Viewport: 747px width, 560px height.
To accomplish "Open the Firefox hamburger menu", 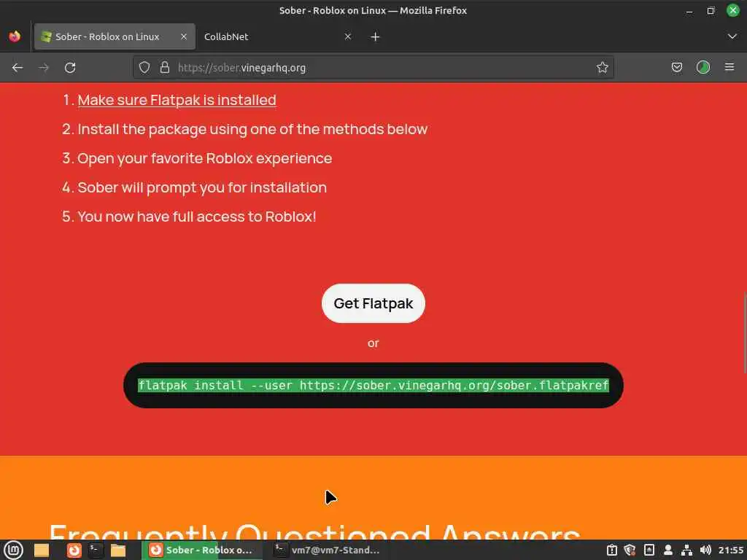I will tap(729, 67).
